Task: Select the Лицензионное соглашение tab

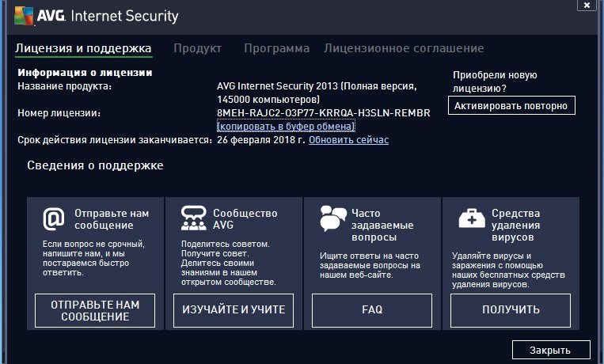Action: pos(403,48)
